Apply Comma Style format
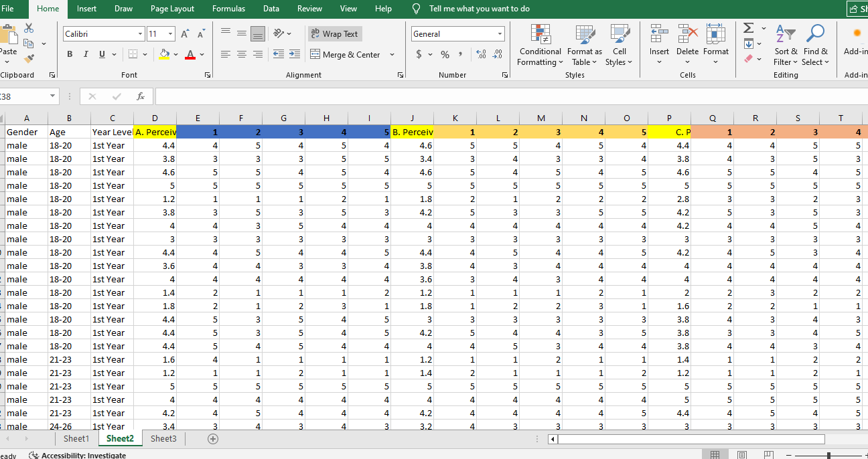Image resolution: width=868 pixels, height=459 pixels. tap(461, 54)
